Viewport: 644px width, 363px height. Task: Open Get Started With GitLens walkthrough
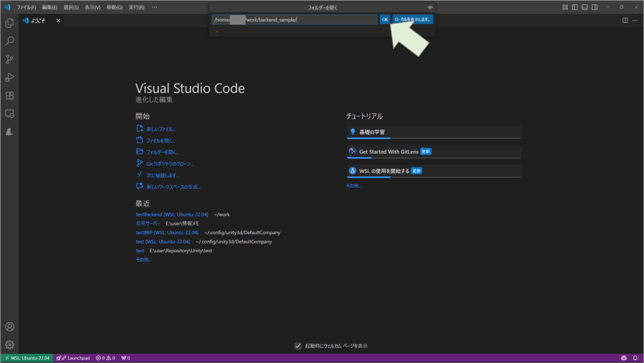point(434,152)
